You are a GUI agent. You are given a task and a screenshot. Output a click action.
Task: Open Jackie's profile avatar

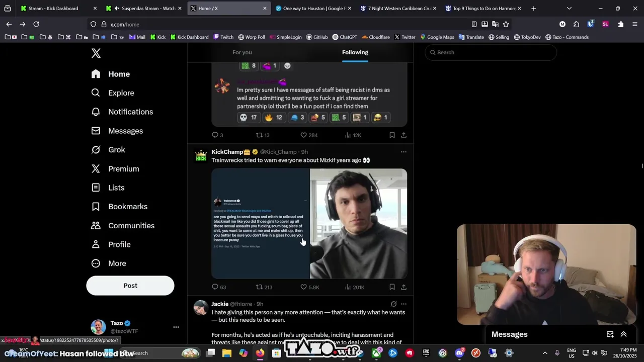coord(201,308)
